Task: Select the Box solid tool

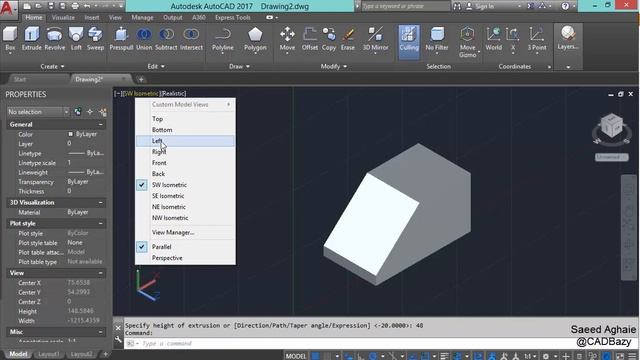Action: 10,39
